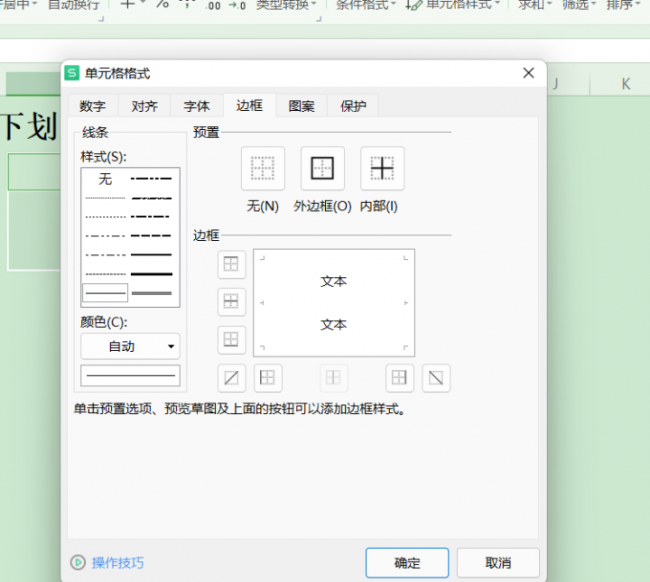The height and width of the screenshot is (582, 650).
Task: Apply the 内部(I) inside borders preset
Action: coord(382,168)
